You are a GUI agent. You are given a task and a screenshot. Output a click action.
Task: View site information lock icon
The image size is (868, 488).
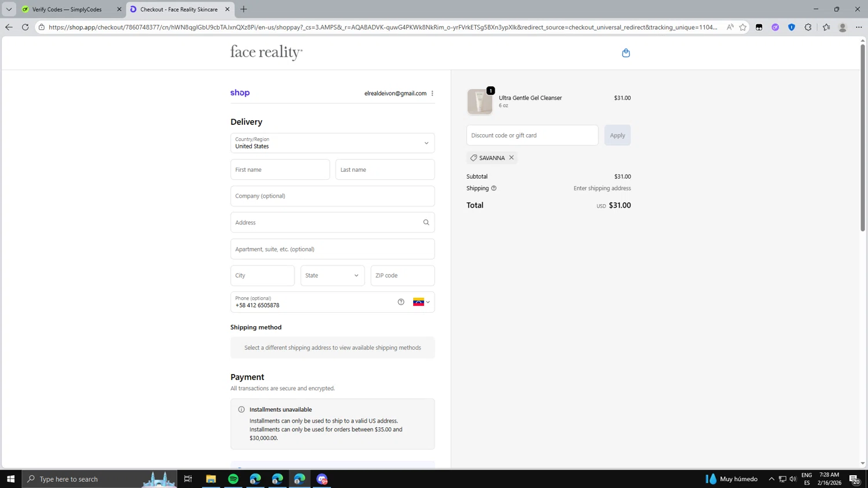point(42,27)
